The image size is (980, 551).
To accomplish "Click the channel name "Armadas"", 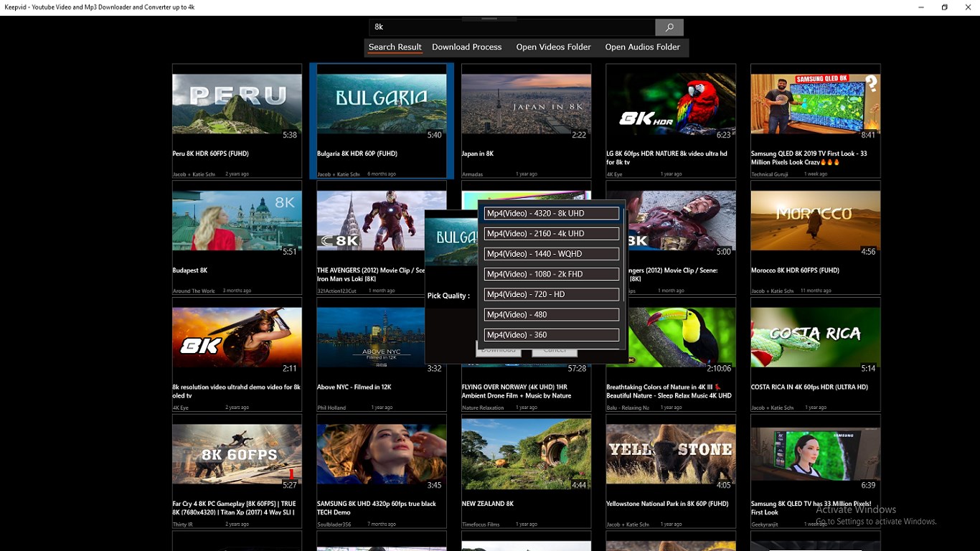I will 473,174.
